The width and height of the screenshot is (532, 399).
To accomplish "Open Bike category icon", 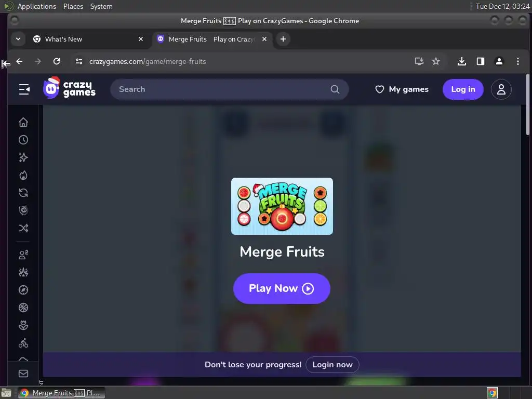I will 23,343.
